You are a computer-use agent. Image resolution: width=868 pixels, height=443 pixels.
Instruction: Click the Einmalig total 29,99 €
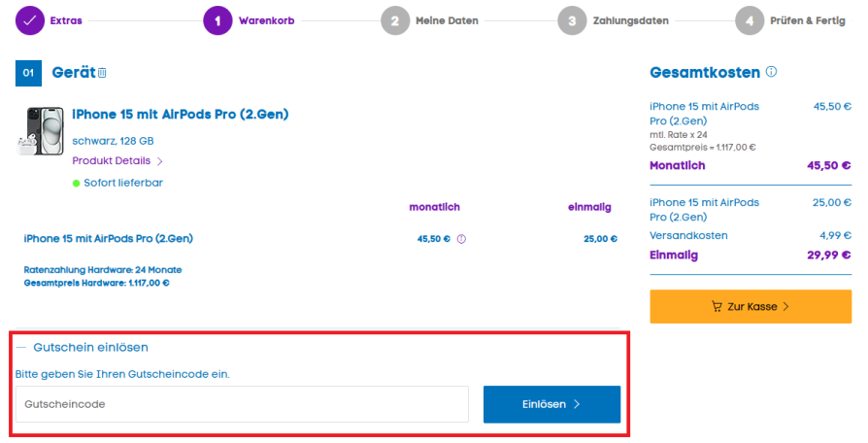tap(829, 256)
